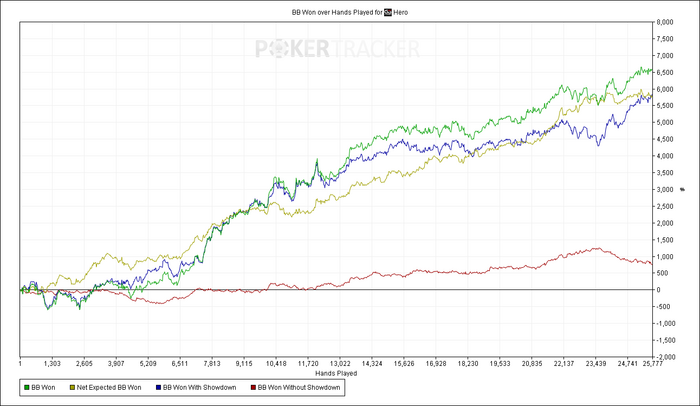The image size is (700, 406).
Task: Click x-axis tick label 22,137
Action: (564, 364)
